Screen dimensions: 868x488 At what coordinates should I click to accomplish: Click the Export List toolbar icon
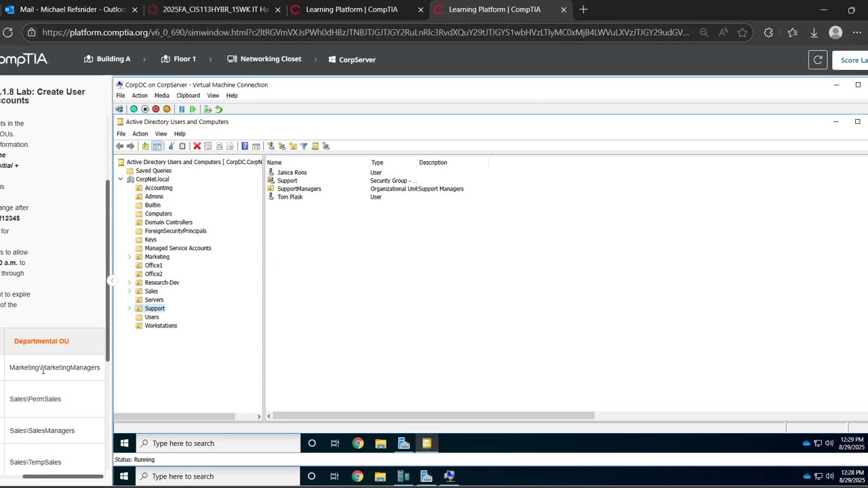point(230,146)
